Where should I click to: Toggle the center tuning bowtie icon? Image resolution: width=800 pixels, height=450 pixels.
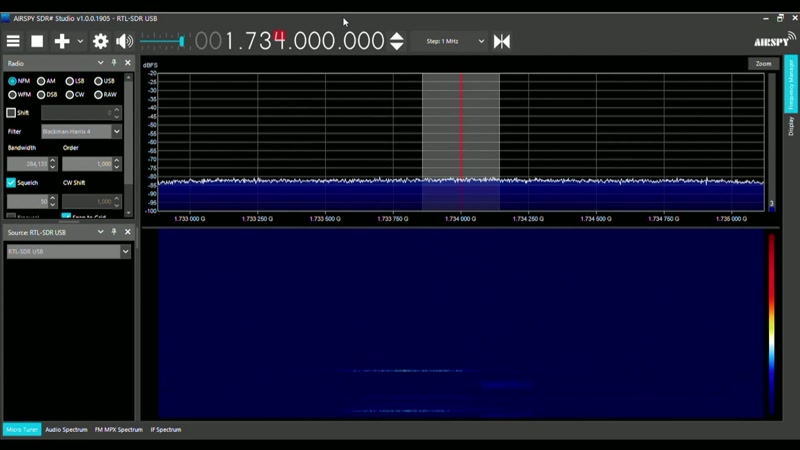click(x=502, y=41)
